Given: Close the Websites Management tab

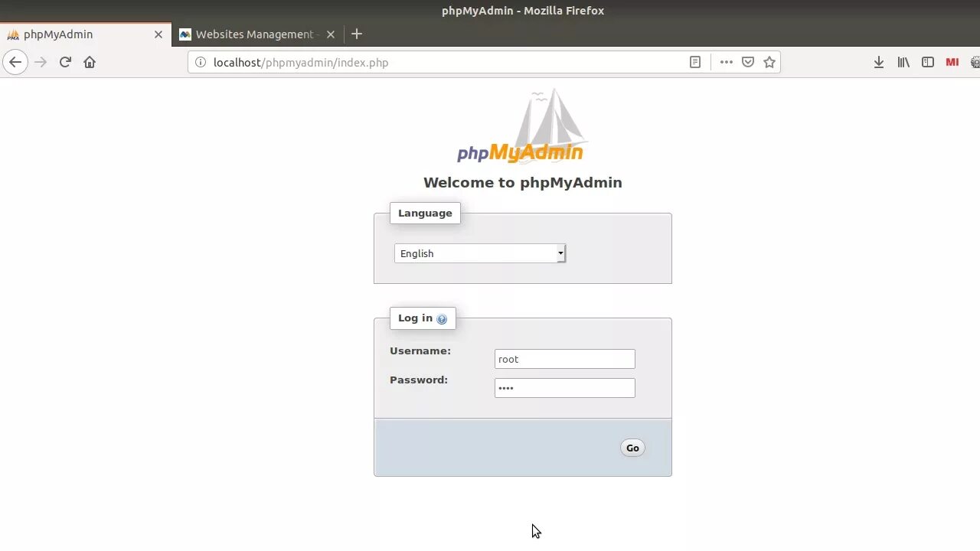Looking at the screenshot, I should [331, 34].
